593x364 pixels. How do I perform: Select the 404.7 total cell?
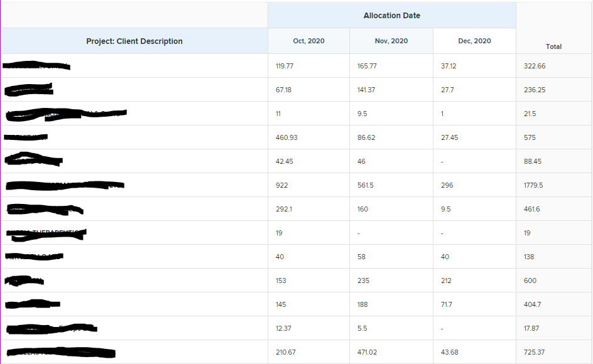[532, 304]
